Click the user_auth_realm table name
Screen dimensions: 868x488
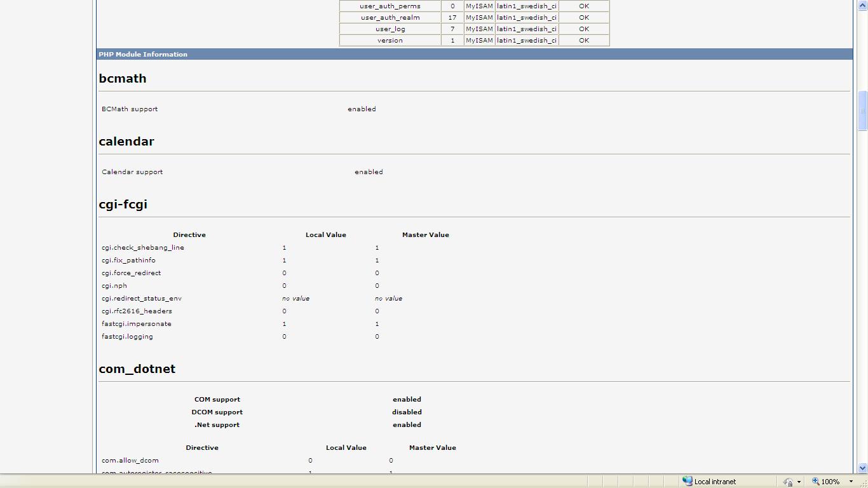click(x=390, y=17)
